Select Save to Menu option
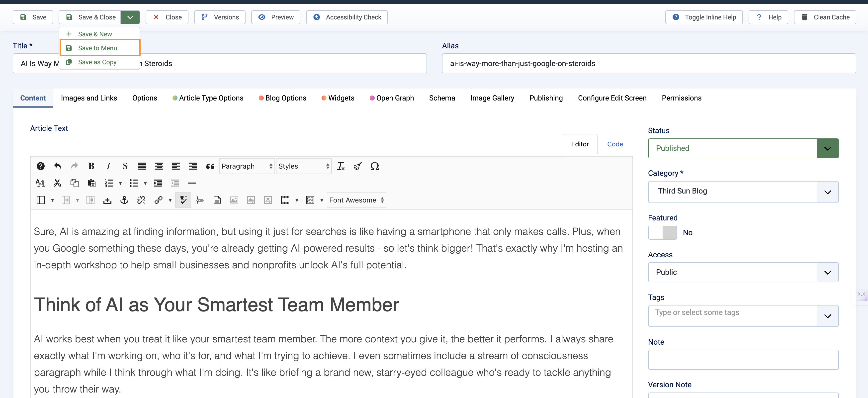The height and width of the screenshot is (398, 868). [97, 48]
